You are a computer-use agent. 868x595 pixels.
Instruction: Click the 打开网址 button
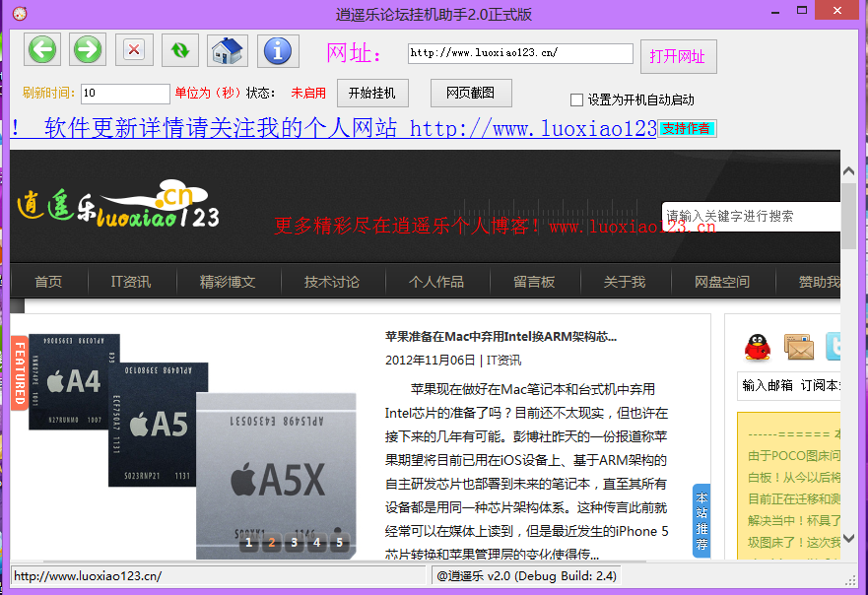click(x=678, y=56)
